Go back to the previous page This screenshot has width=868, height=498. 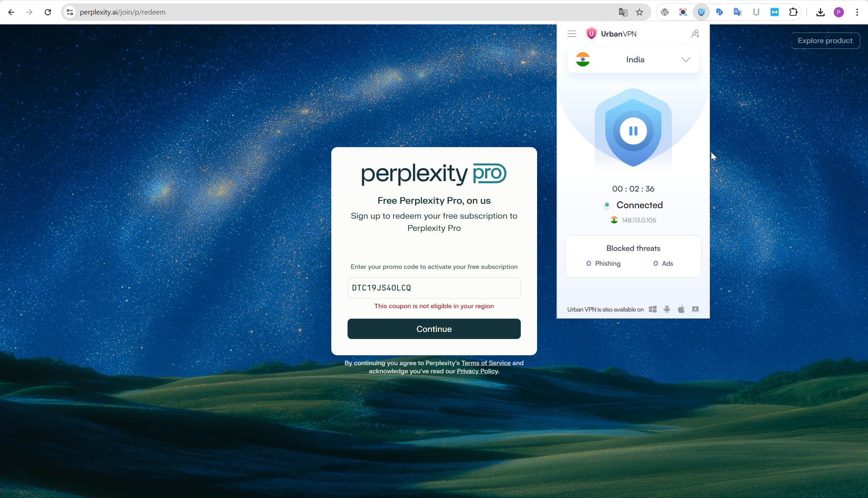(x=11, y=12)
